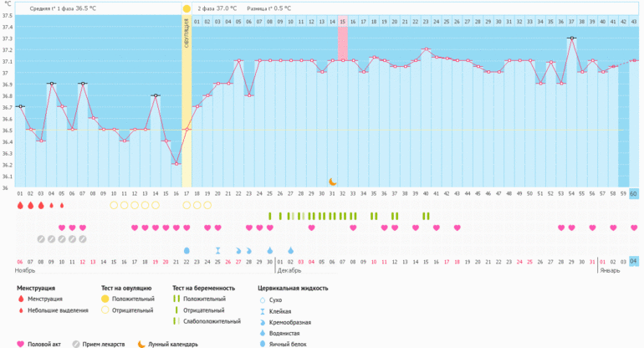Click the Прием лекарств gray pill legend icon
644x348 pixels.
[x=77, y=343]
